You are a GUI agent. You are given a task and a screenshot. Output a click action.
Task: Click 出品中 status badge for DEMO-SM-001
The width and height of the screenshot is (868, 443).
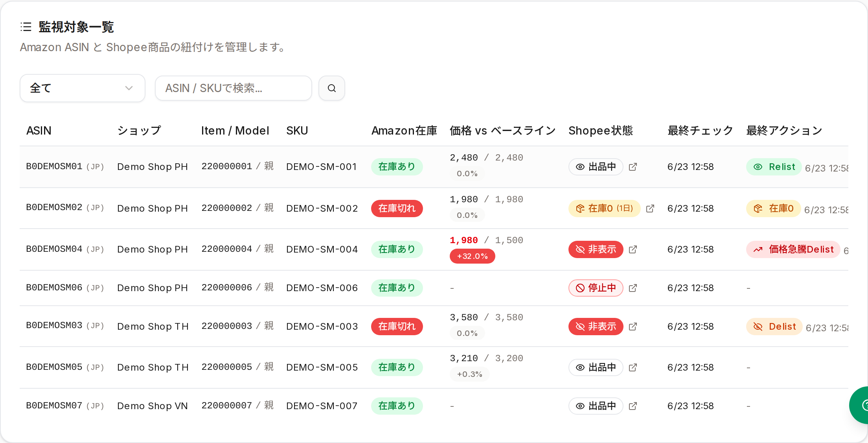[x=596, y=167]
